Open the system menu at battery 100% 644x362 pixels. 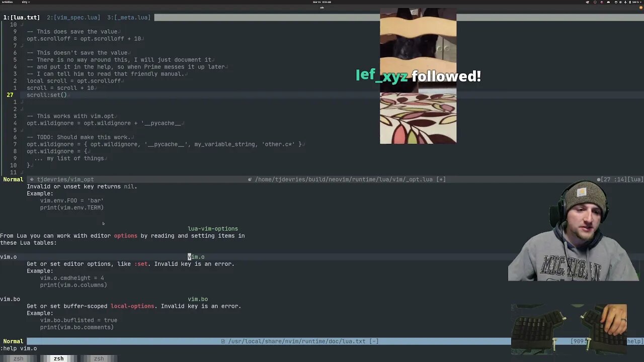tap(635, 2)
